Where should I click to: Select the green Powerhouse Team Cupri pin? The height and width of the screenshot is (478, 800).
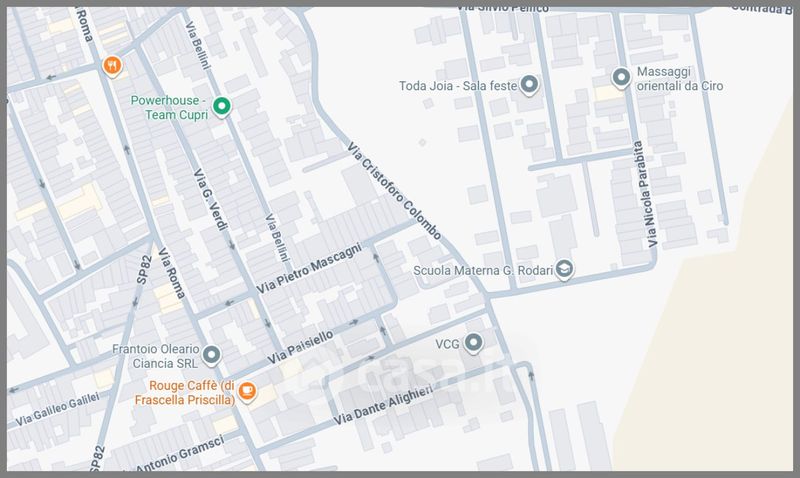[221, 107]
